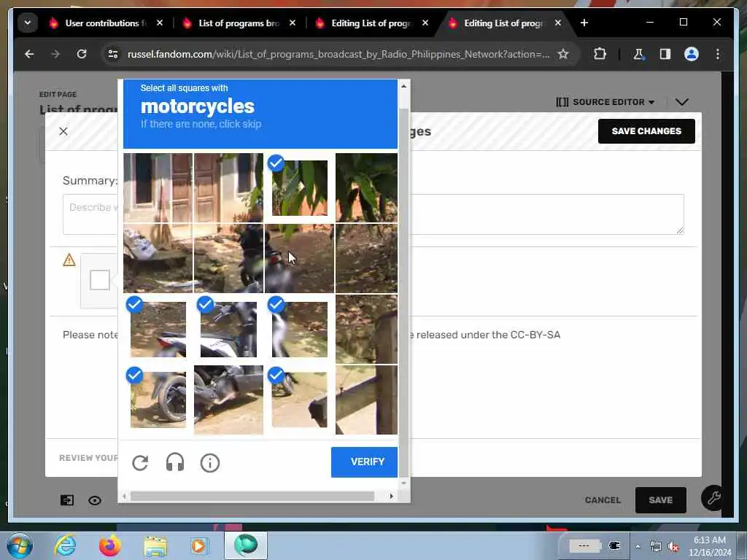Show hidden system tray icons
This screenshot has width=747, height=560.
(x=638, y=546)
